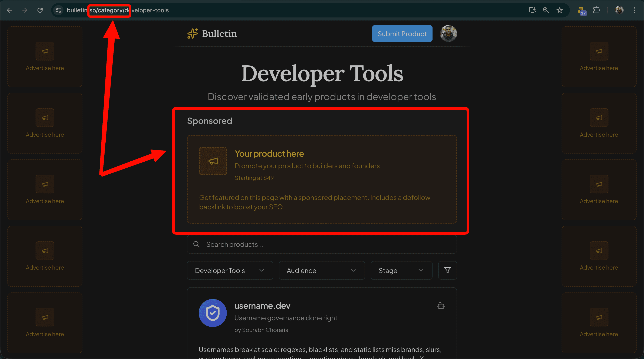Open the user avatar menu next to Submit Product

pyautogui.click(x=448, y=33)
